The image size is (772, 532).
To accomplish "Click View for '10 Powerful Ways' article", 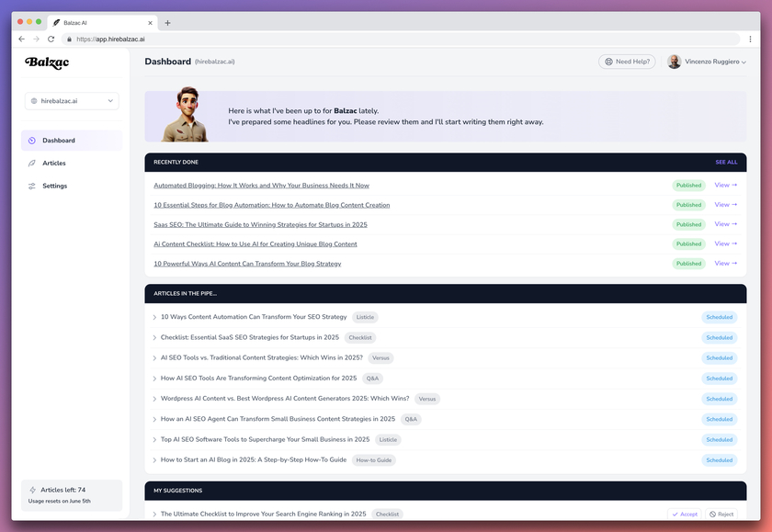I will pyautogui.click(x=726, y=264).
